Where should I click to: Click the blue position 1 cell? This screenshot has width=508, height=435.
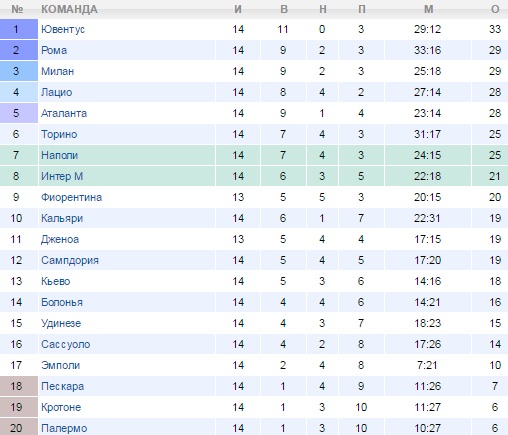tap(19, 29)
